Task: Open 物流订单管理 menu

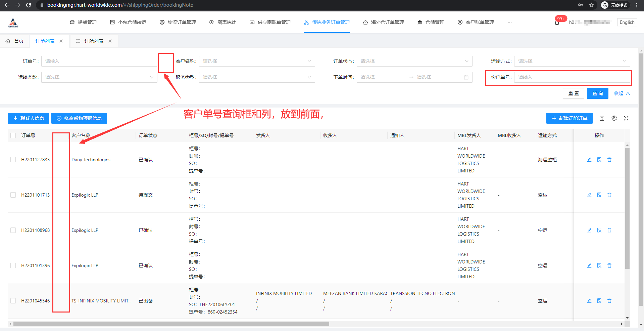Action: (178, 22)
